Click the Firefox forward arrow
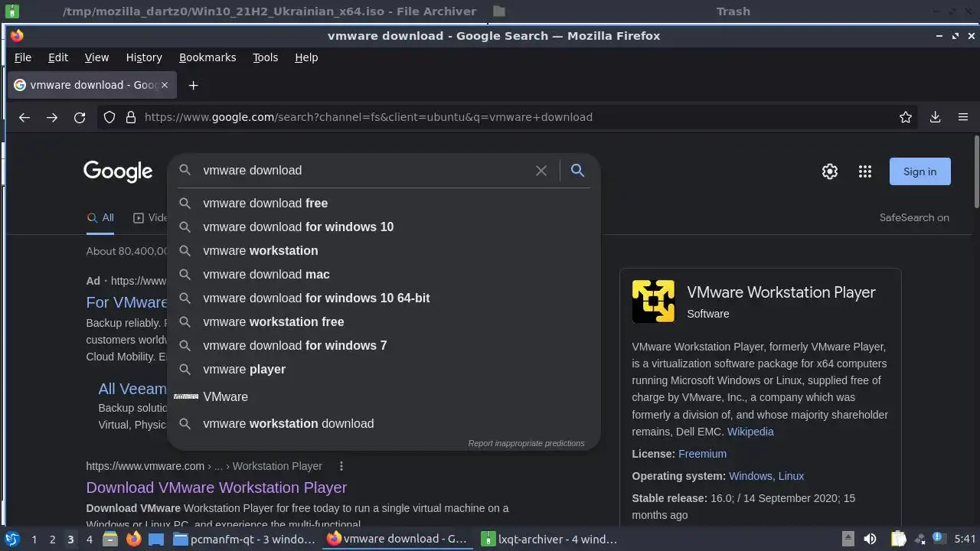Image resolution: width=980 pixels, height=551 pixels. (x=52, y=117)
